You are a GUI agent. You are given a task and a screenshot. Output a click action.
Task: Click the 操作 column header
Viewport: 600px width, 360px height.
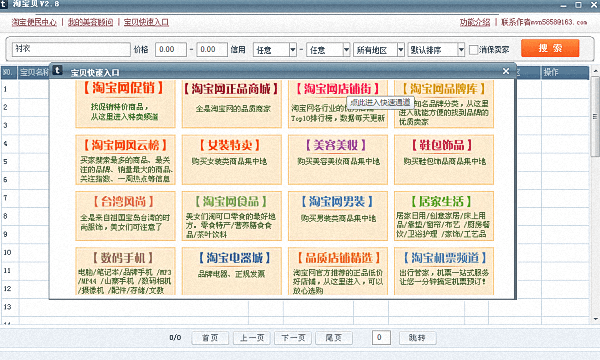(565, 72)
